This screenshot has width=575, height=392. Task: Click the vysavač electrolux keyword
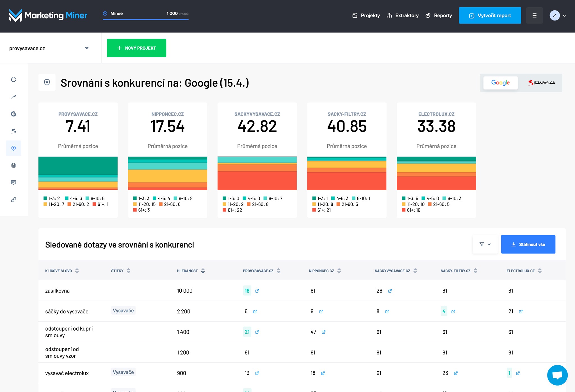click(67, 373)
